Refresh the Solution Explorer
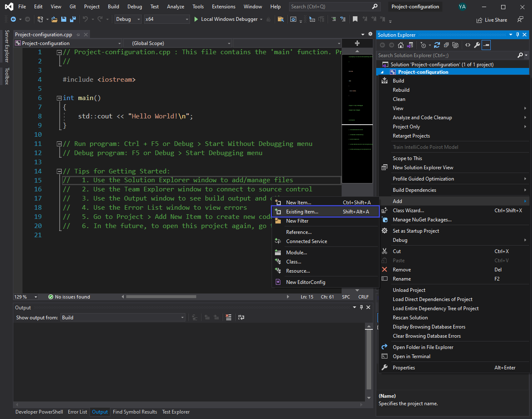Viewport: 532px width, 419px height. [437, 45]
